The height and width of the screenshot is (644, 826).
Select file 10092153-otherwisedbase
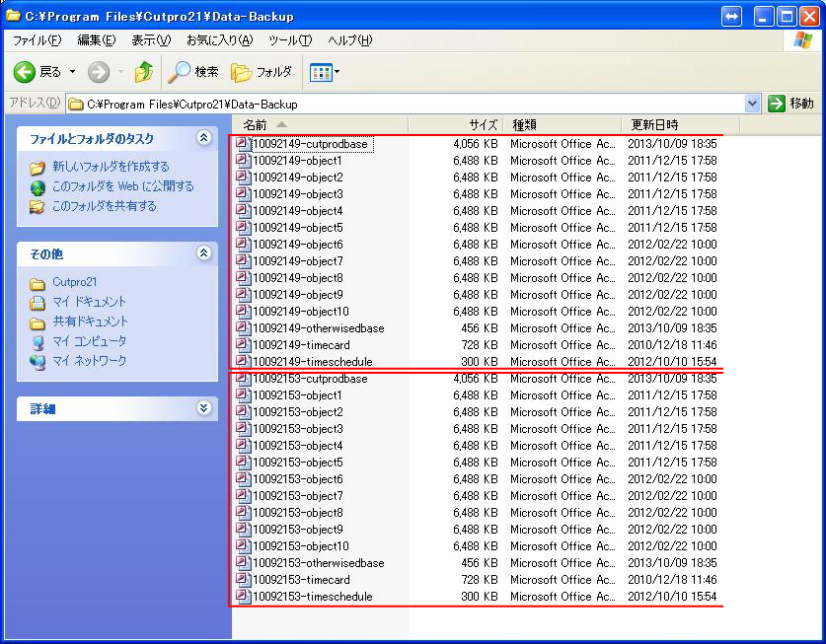coord(319,563)
